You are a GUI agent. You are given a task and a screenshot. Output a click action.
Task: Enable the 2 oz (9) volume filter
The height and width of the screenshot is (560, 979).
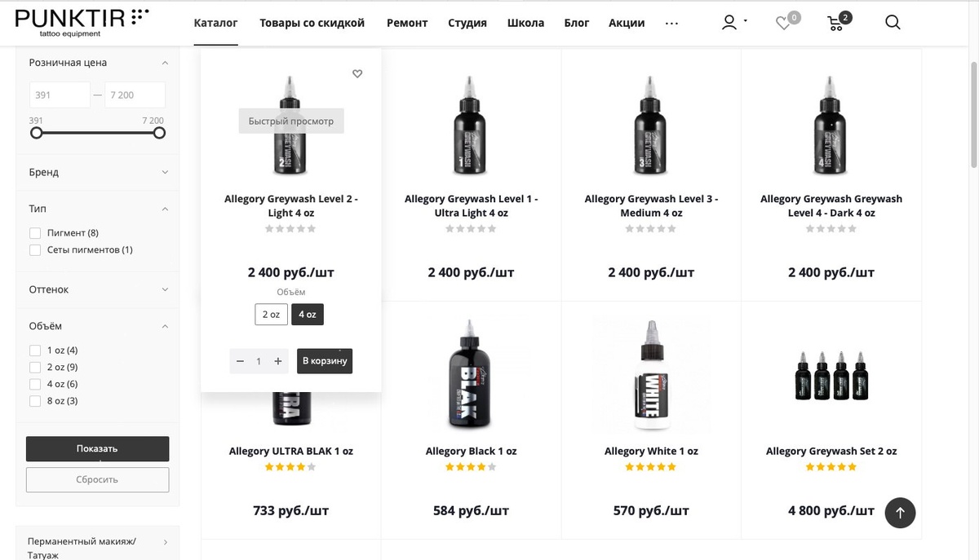pos(35,368)
